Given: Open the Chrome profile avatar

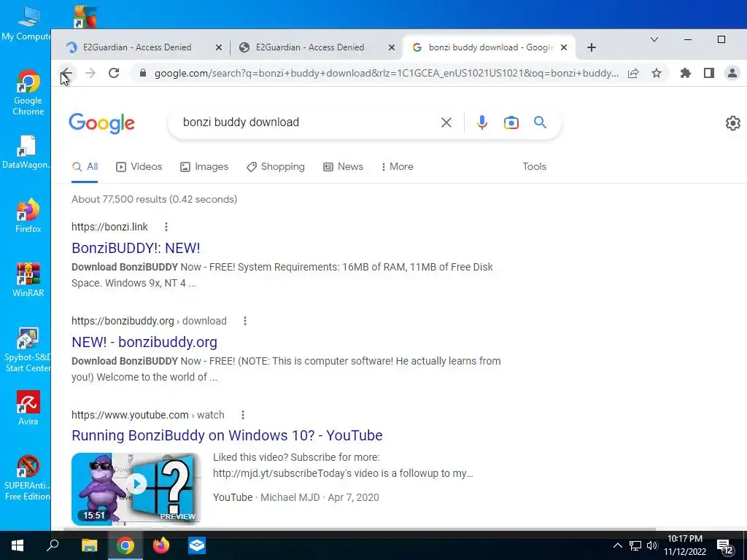Looking at the screenshot, I should pyautogui.click(x=732, y=73).
